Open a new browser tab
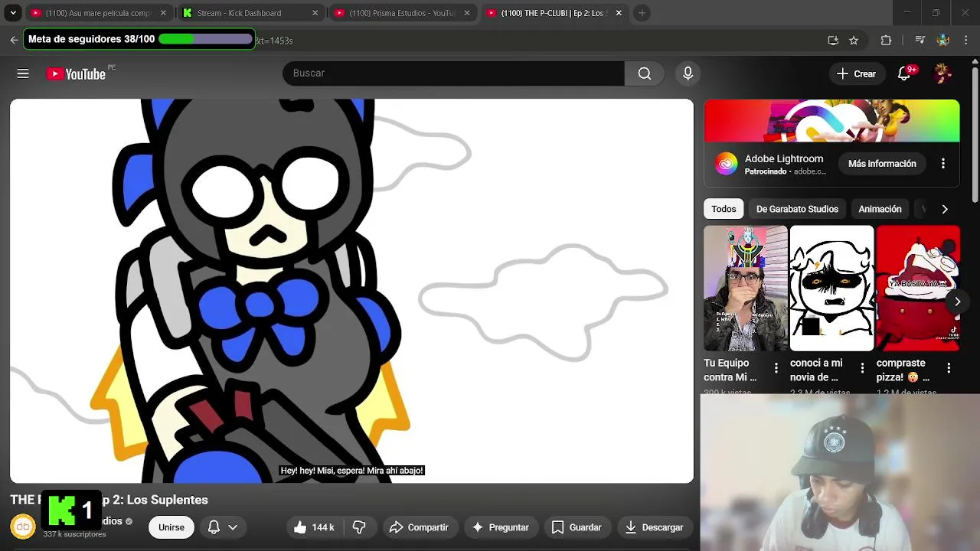This screenshot has height=551, width=980. coord(642,13)
